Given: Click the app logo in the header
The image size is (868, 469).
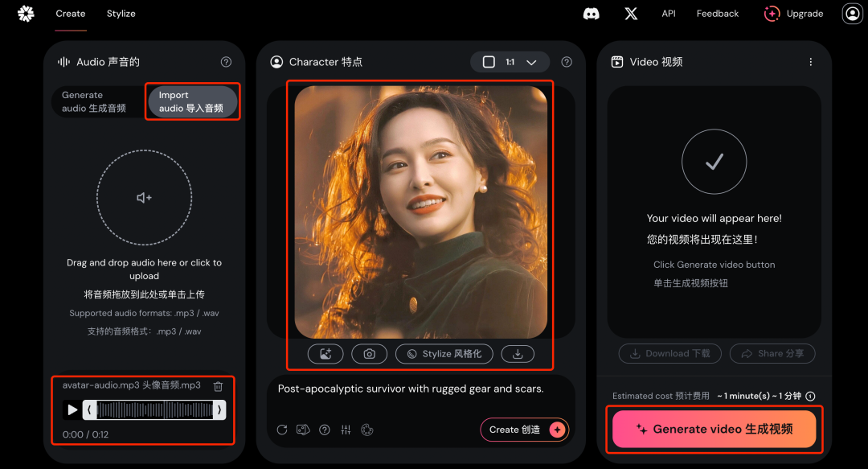Looking at the screenshot, I should 26,14.
